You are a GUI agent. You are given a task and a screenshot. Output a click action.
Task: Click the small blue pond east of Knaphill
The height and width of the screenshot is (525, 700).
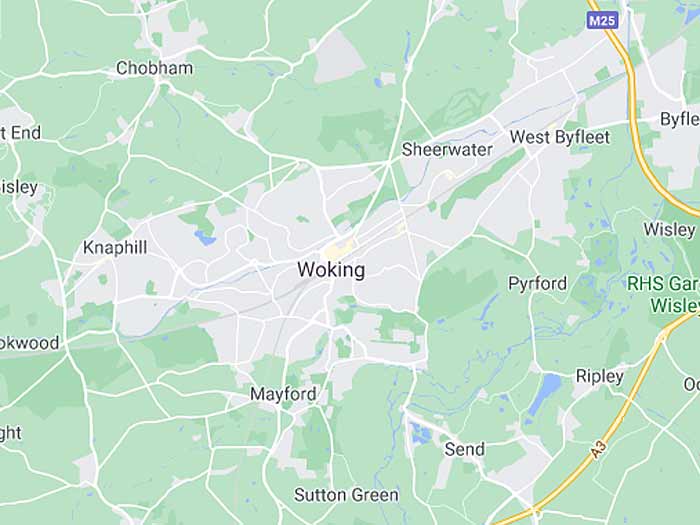click(205, 238)
